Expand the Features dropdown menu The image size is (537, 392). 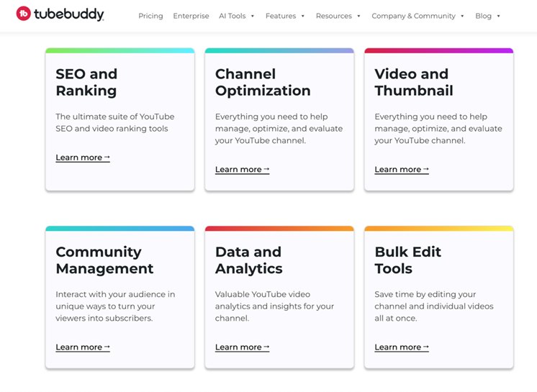(x=285, y=16)
